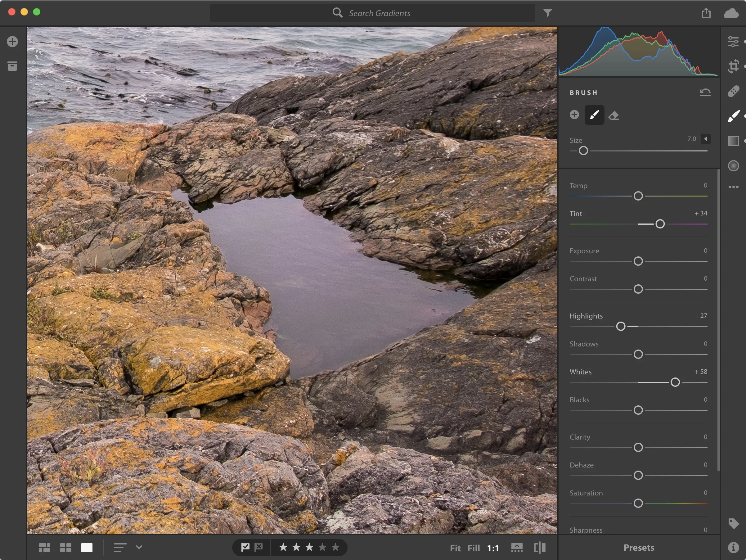Open the Keywords tag icon

click(733, 523)
